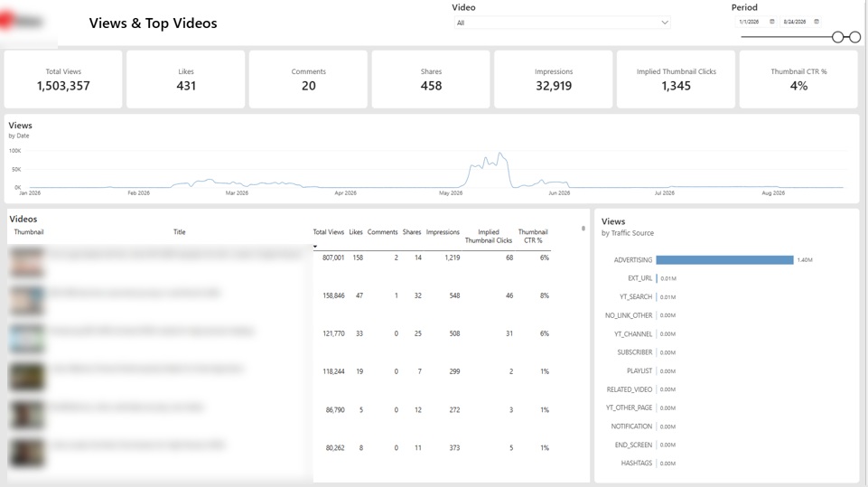
Task: Edit the end date field 8/24/2026
Action: tap(794, 22)
